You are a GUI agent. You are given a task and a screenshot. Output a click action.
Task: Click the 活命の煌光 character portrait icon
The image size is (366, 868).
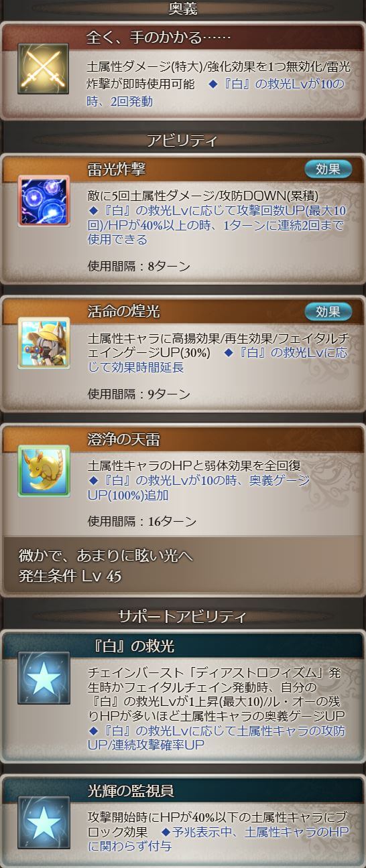44,344
